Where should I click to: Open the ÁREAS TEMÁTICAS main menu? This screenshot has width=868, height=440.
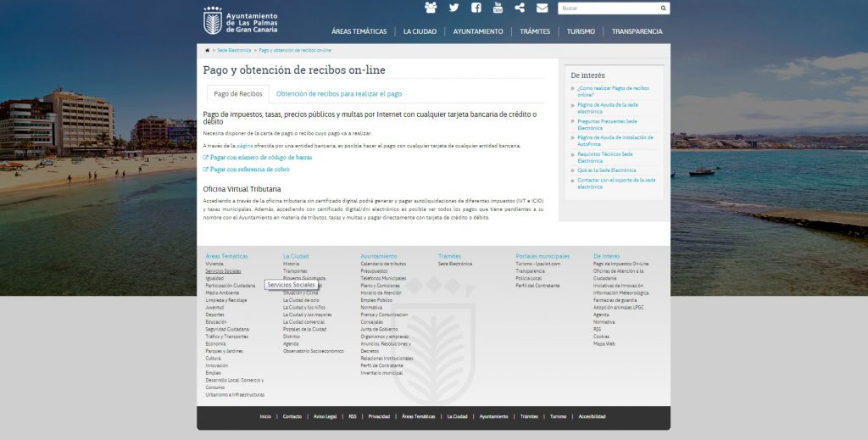(359, 31)
